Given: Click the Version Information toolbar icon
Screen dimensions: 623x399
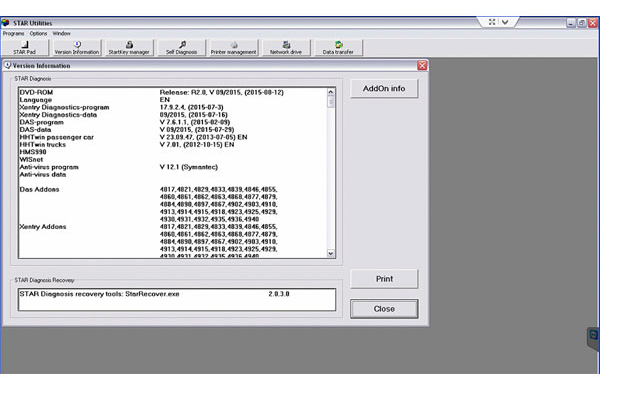Looking at the screenshot, I should pos(77,47).
